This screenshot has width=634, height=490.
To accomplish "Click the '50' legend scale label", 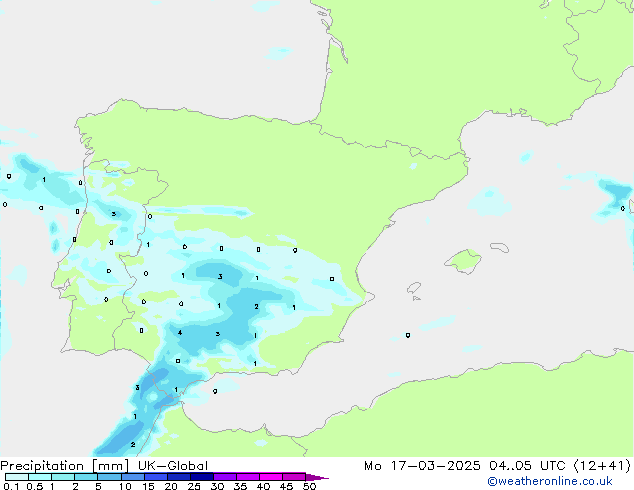I will tap(309, 486).
